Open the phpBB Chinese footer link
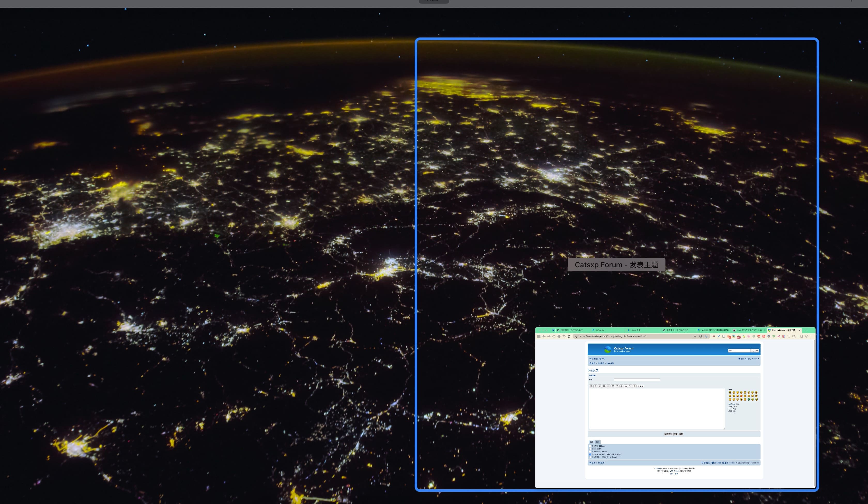This screenshot has height=504, width=868. click(x=674, y=471)
